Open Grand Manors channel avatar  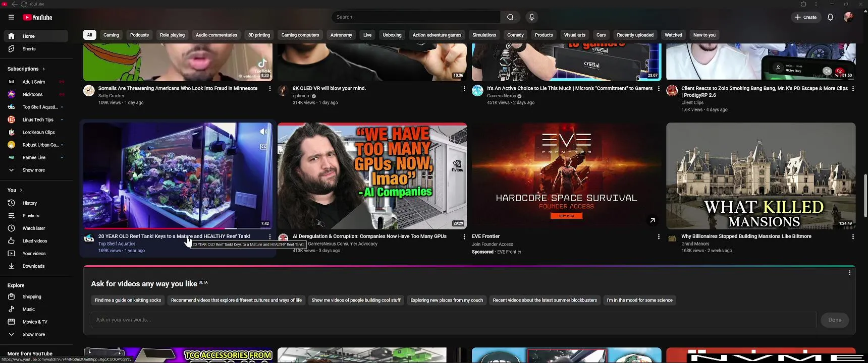click(672, 238)
